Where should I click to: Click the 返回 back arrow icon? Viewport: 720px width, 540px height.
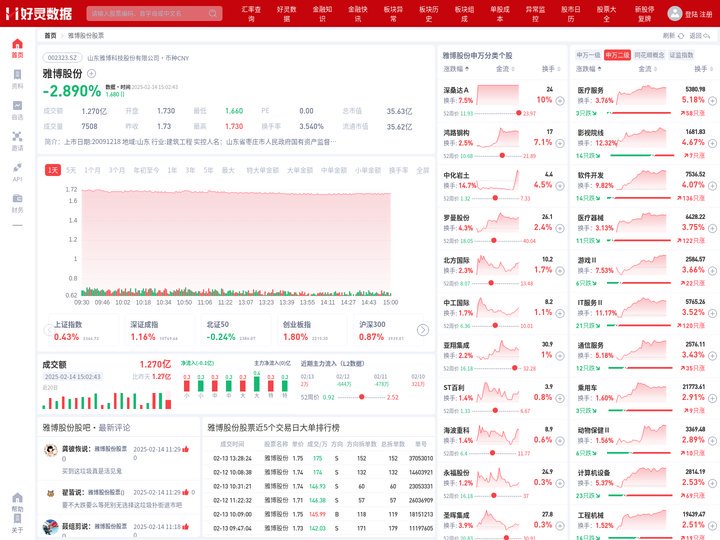point(706,36)
